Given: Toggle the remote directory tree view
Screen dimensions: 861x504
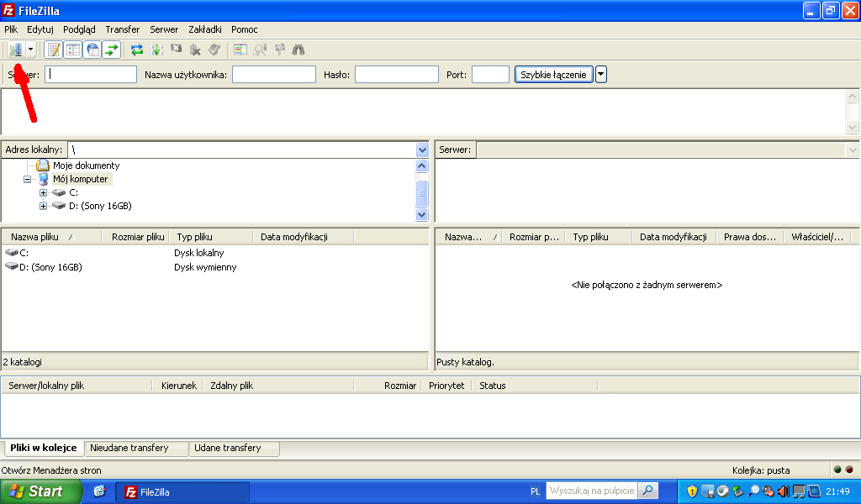Looking at the screenshot, I should click(92, 50).
